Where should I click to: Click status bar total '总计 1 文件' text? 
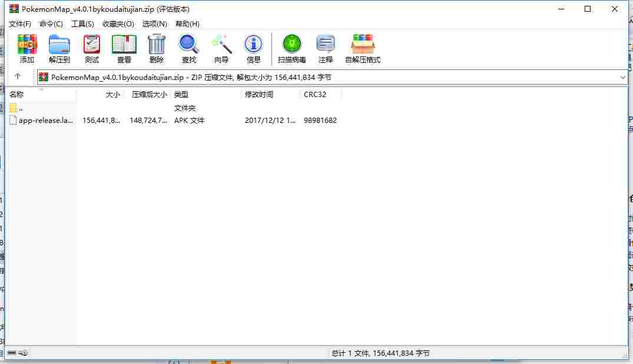pos(380,353)
